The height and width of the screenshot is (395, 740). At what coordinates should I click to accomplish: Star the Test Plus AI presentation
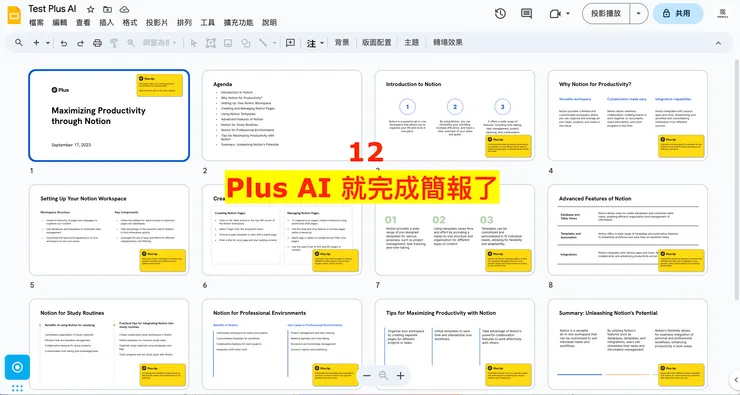point(91,9)
